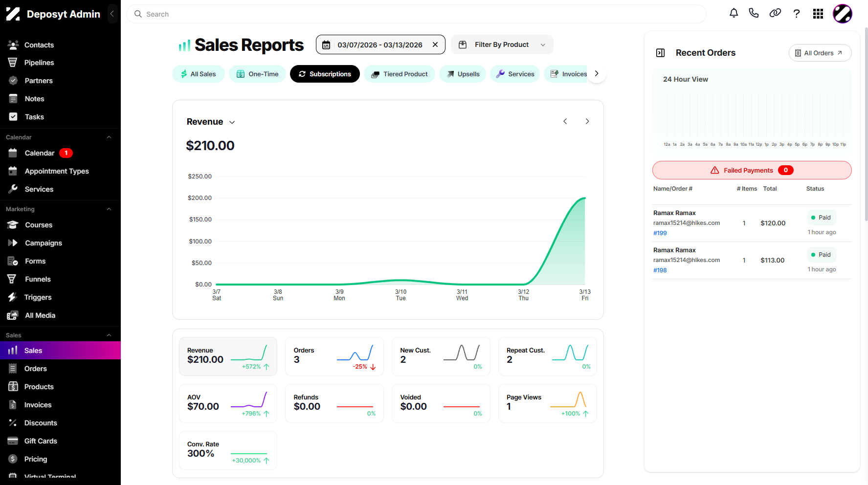
Task: Open order #199 link
Action: point(660,233)
